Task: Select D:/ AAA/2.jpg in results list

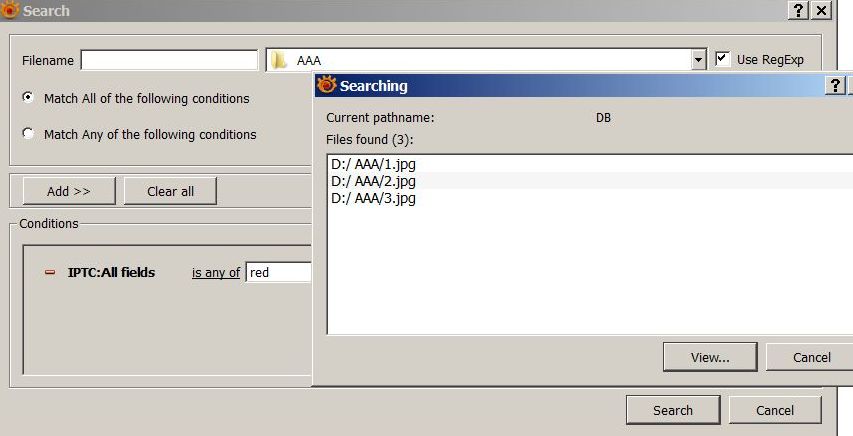Action: coord(373,181)
